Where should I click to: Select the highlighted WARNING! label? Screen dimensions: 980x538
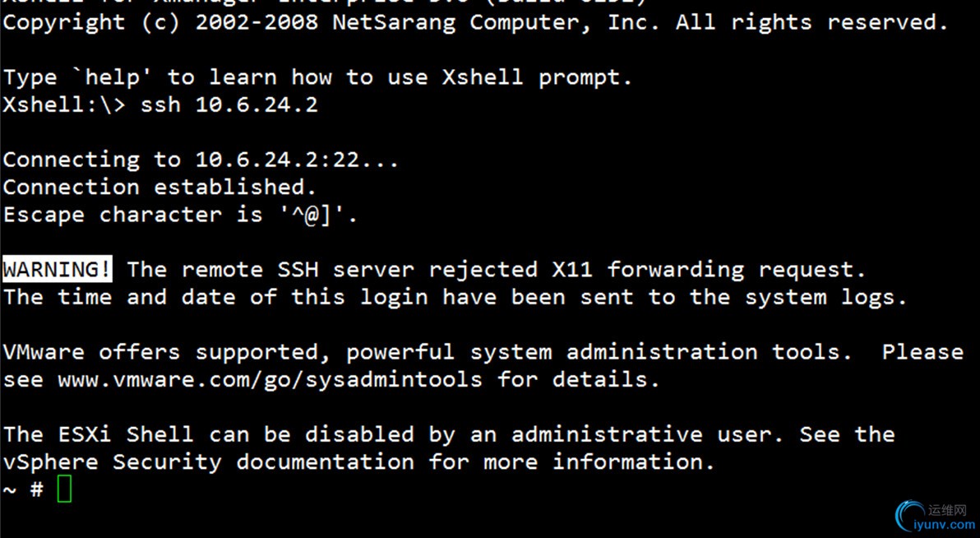coord(58,269)
